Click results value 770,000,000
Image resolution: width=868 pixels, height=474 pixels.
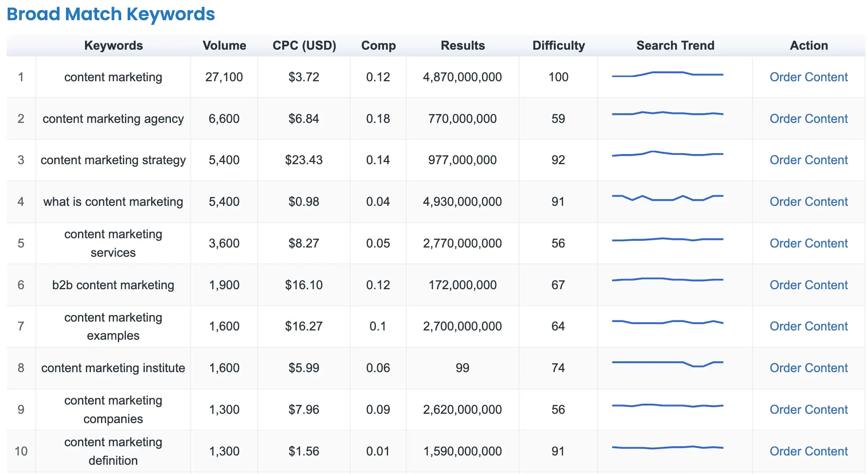462,119
